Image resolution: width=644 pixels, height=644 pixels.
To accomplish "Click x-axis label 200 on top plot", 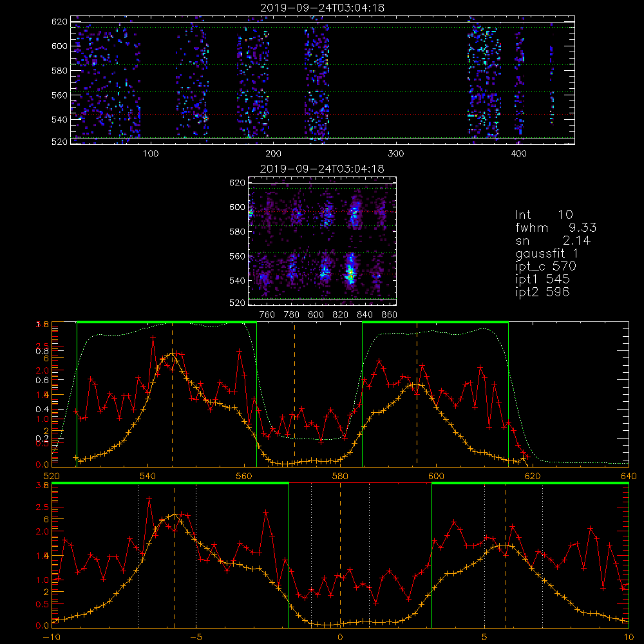I will 273,154.
